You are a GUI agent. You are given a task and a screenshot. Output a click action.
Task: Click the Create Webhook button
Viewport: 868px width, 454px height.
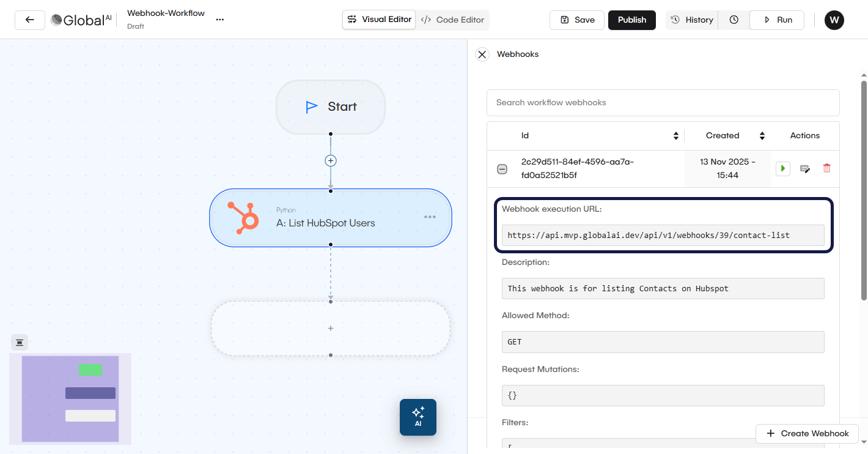[x=807, y=433]
